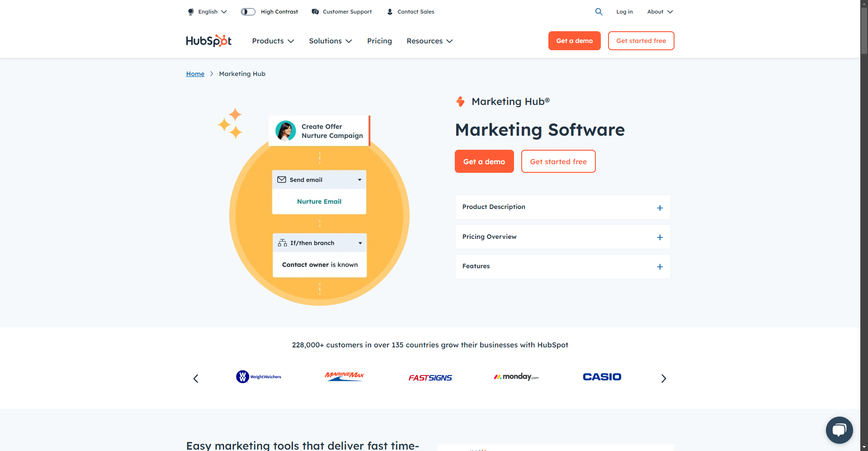Toggle High Contrast switch

point(248,12)
